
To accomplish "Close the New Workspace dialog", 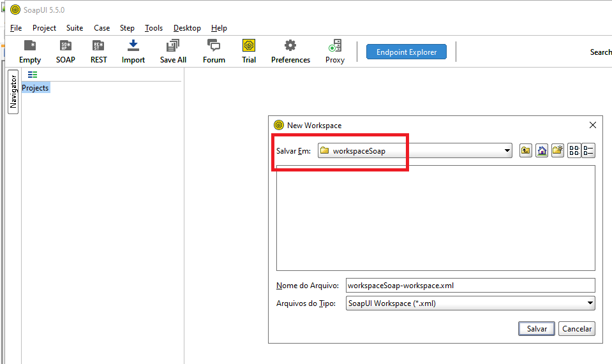I will pos(592,125).
